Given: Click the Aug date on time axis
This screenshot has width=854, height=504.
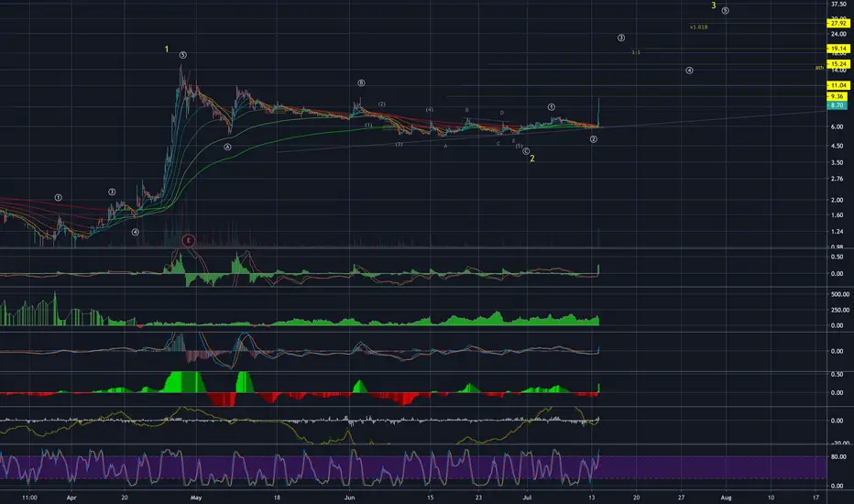Looking at the screenshot, I should [726, 498].
